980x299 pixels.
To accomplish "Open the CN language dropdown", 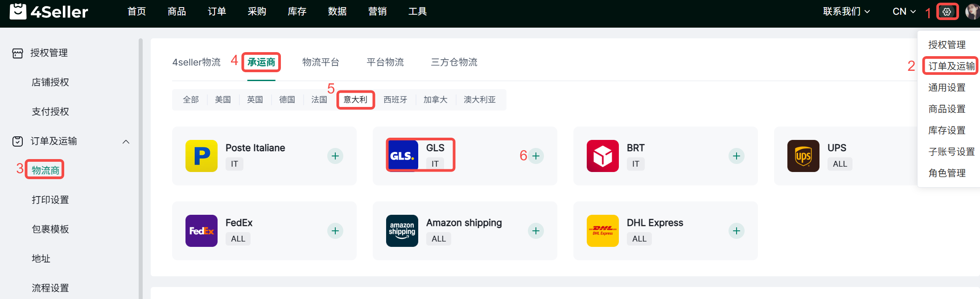I will pos(904,12).
